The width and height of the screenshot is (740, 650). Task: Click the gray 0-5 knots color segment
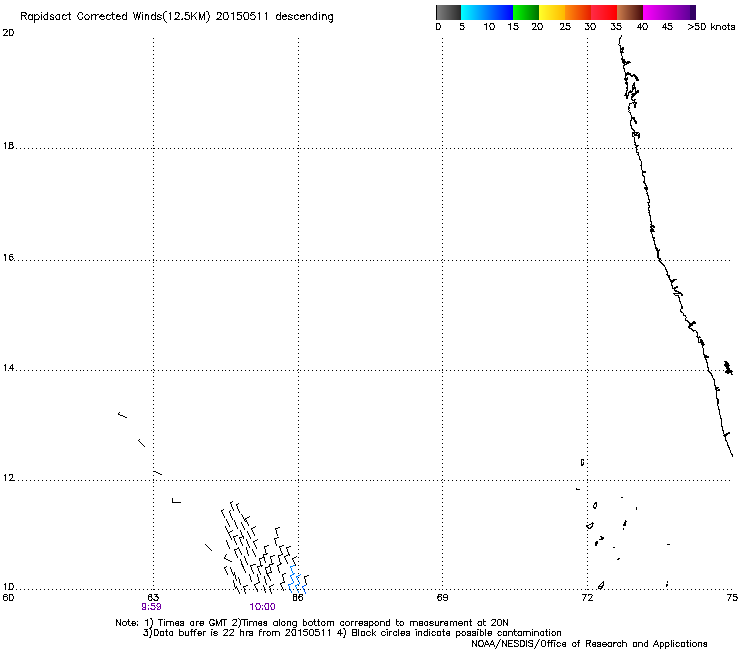(448, 12)
